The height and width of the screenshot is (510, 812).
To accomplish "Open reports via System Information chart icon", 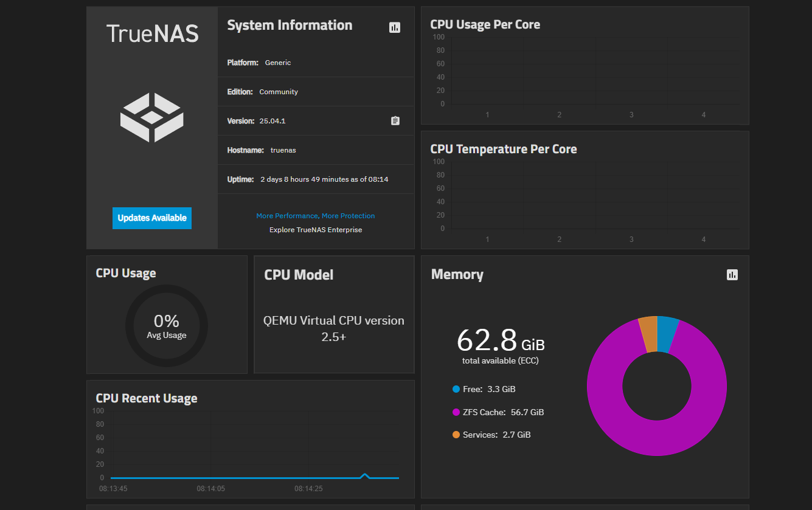I will 395,27.
